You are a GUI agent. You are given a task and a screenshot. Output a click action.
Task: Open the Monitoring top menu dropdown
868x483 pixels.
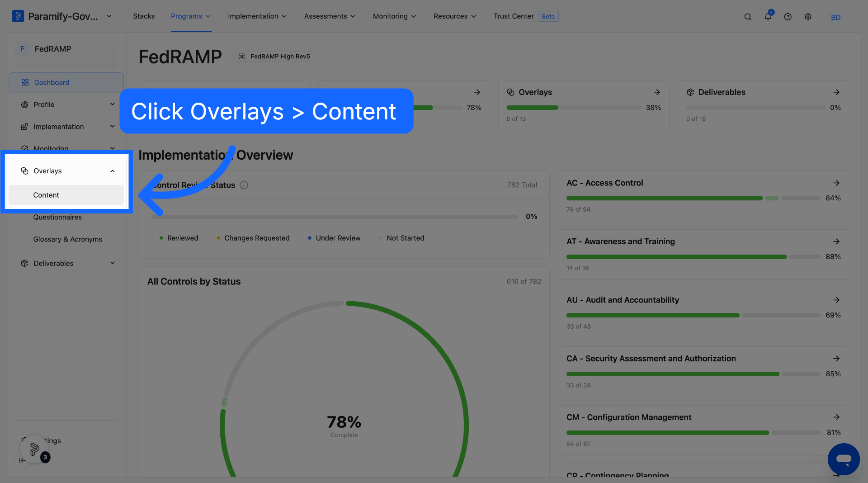click(x=394, y=16)
